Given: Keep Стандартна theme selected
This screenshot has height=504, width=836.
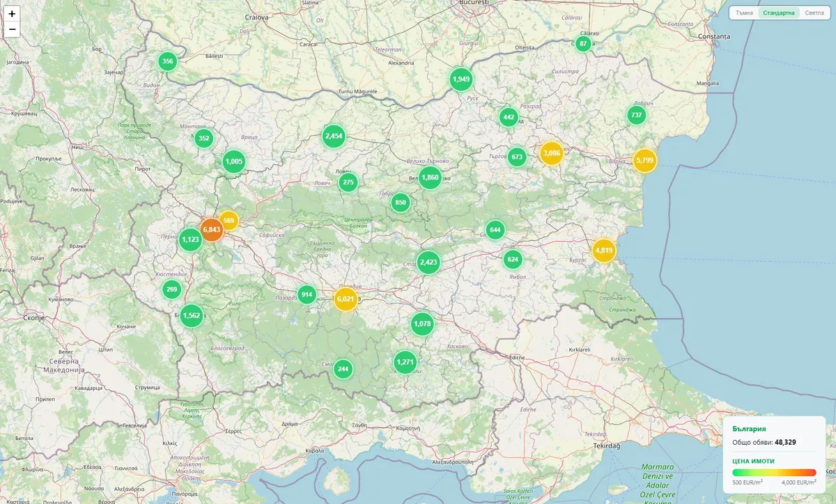Looking at the screenshot, I should [x=778, y=12].
